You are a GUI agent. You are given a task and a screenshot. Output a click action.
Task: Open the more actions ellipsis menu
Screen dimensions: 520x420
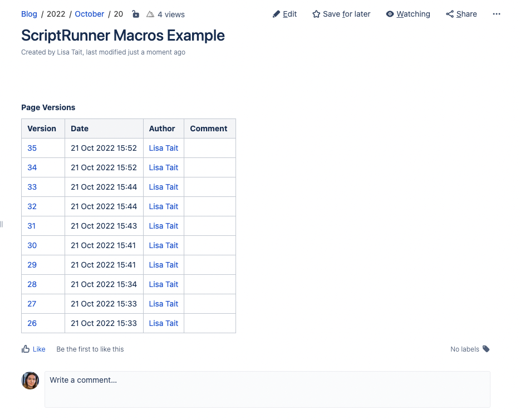(x=496, y=14)
